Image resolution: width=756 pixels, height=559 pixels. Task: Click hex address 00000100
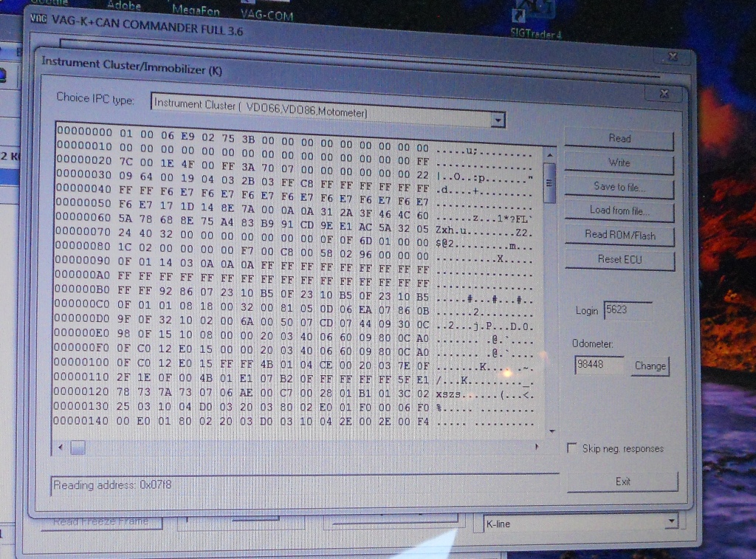[81, 362]
